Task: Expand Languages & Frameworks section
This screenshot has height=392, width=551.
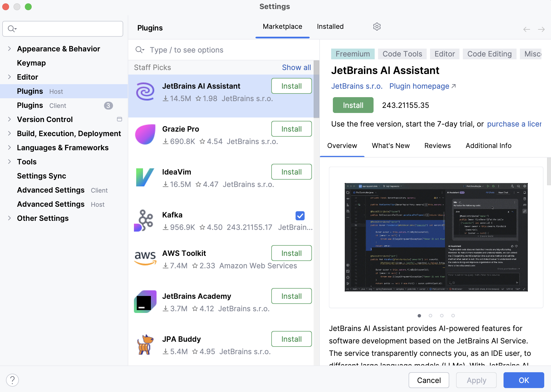Action: pos(9,148)
